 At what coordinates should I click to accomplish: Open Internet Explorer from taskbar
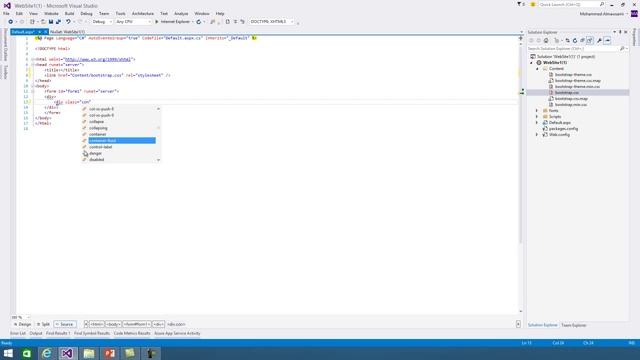coord(47,353)
